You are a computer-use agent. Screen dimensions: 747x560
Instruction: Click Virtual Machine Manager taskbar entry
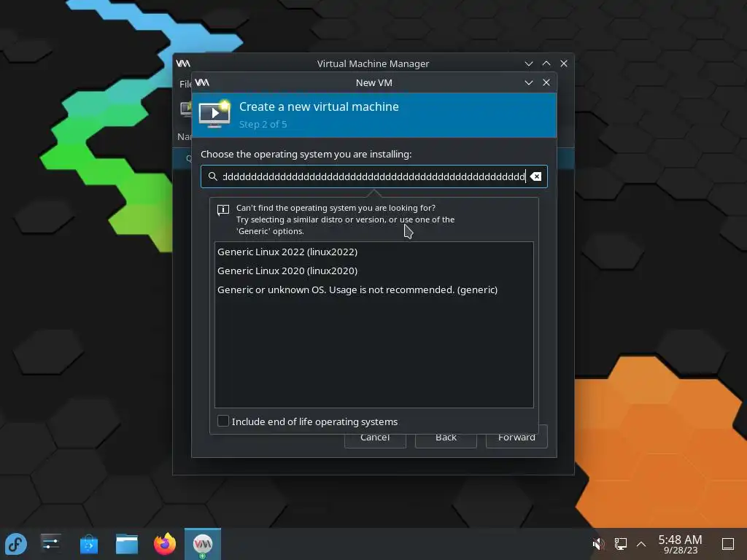(203, 544)
